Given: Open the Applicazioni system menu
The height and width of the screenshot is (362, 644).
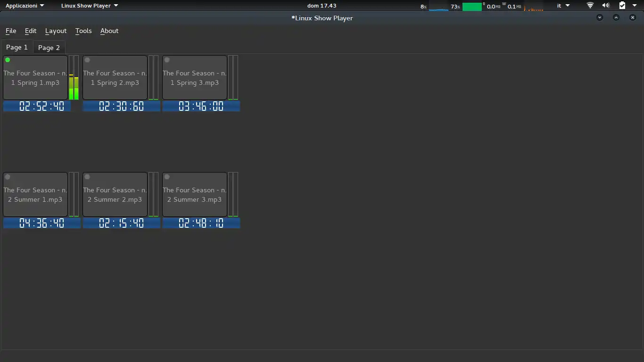Looking at the screenshot, I should coord(25,6).
